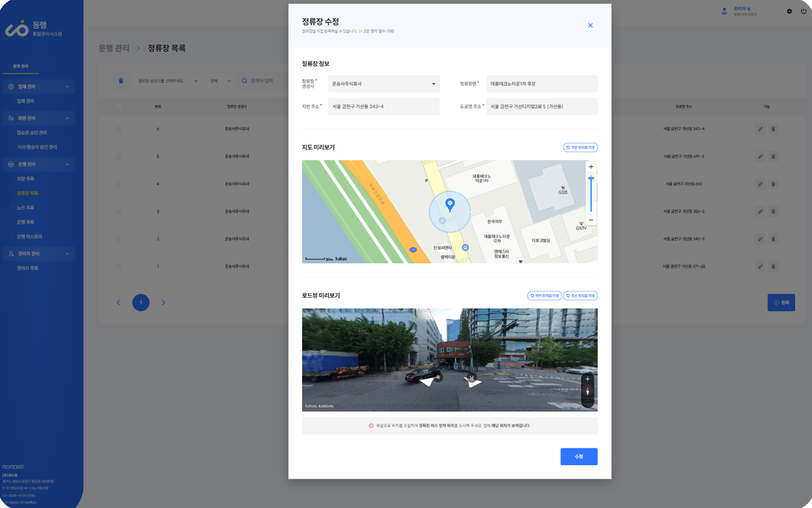Open 관리자 목록 menu item
812x508 pixels.
click(x=27, y=268)
